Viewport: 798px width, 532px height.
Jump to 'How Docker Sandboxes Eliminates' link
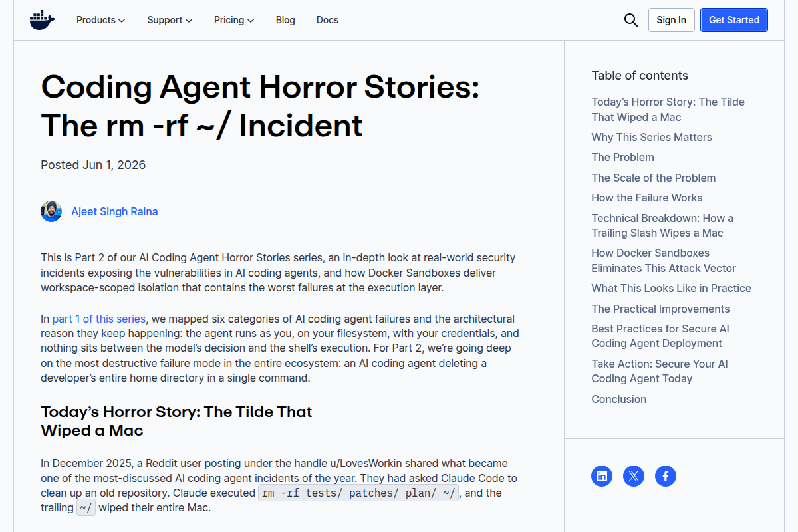pyautogui.click(x=664, y=261)
